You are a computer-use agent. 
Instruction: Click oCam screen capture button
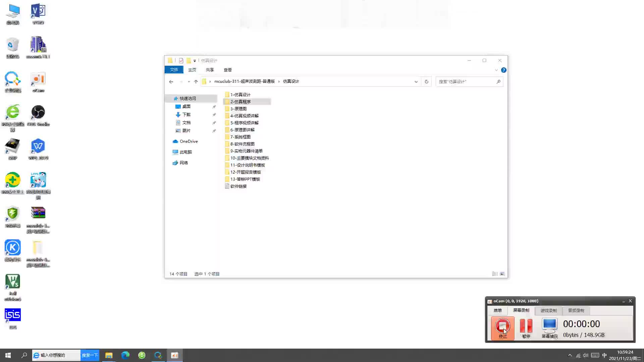(549, 328)
